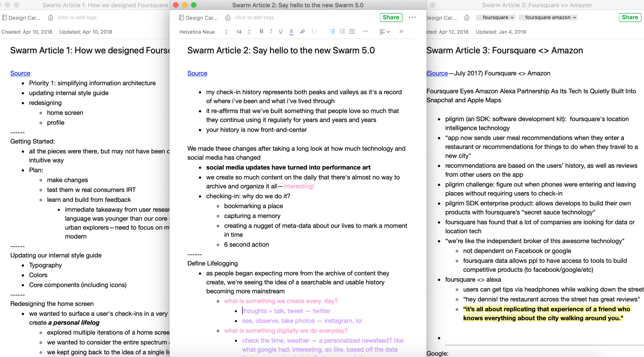Image resolution: width=644 pixels, height=357 pixels.
Task: Click 'Updated: Jan 4, 2019' date in Article 3
Action: [x=501, y=32]
